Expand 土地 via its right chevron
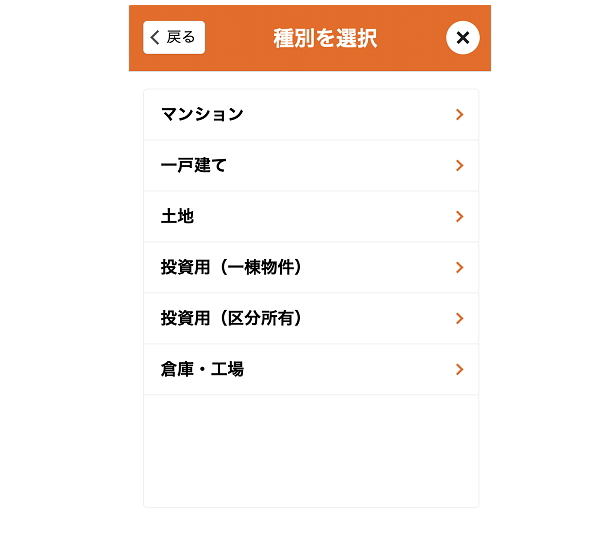Image resolution: width=603 pixels, height=537 pixels. click(x=460, y=217)
